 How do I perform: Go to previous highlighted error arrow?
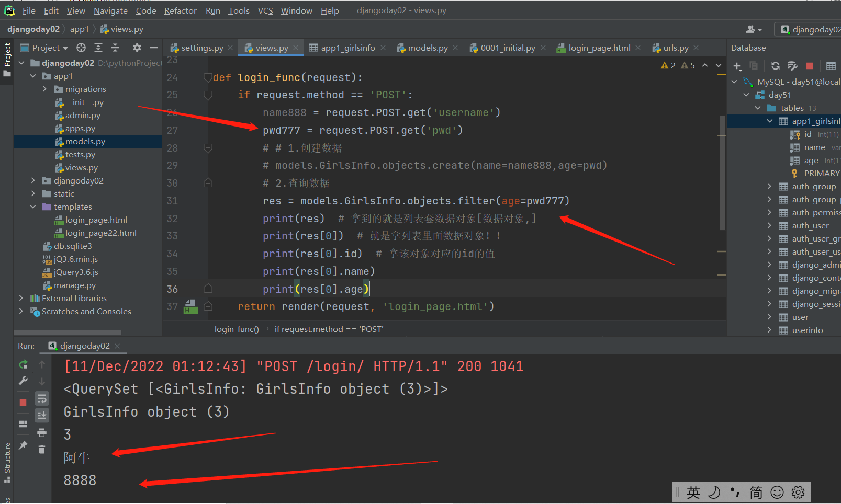pyautogui.click(x=705, y=65)
